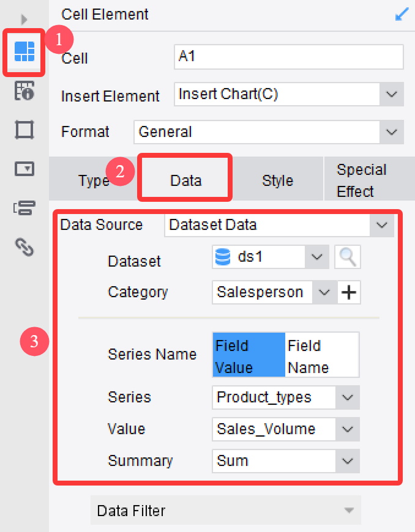Open the Format dropdown
415x532 pixels.
tap(392, 132)
